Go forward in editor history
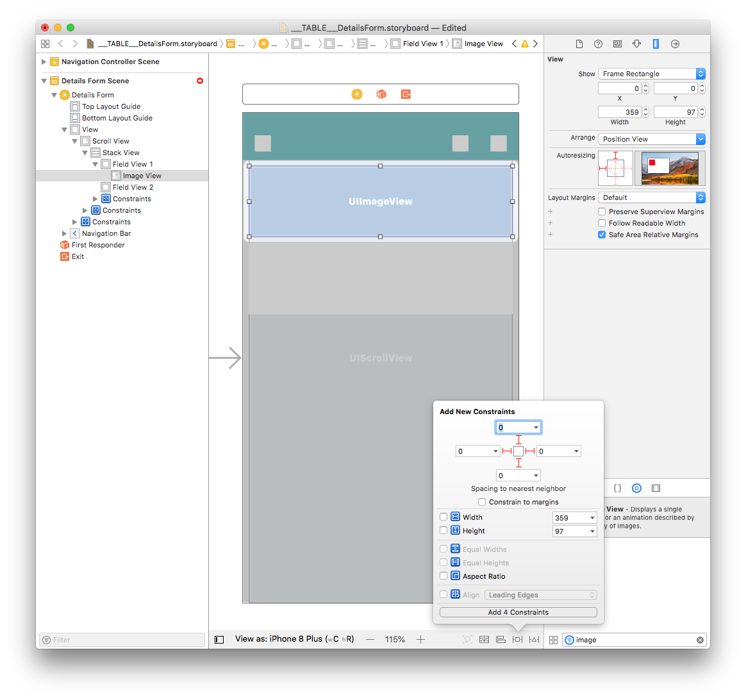Image resolution: width=746 pixels, height=700 pixels. [75, 44]
